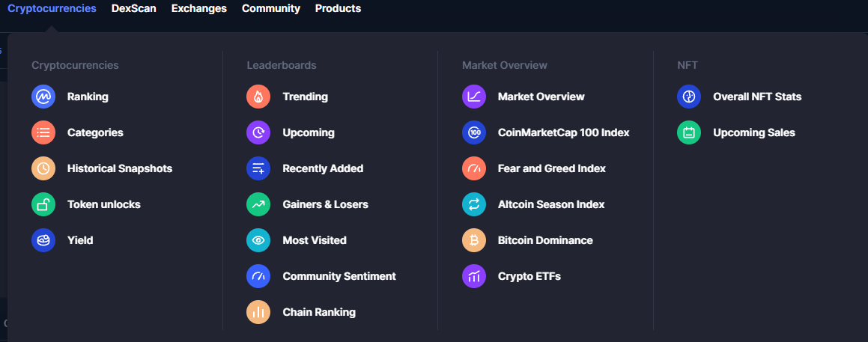Open the DexScan top menu
The height and width of the screenshot is (342, 868).
[x=133, y=8]
